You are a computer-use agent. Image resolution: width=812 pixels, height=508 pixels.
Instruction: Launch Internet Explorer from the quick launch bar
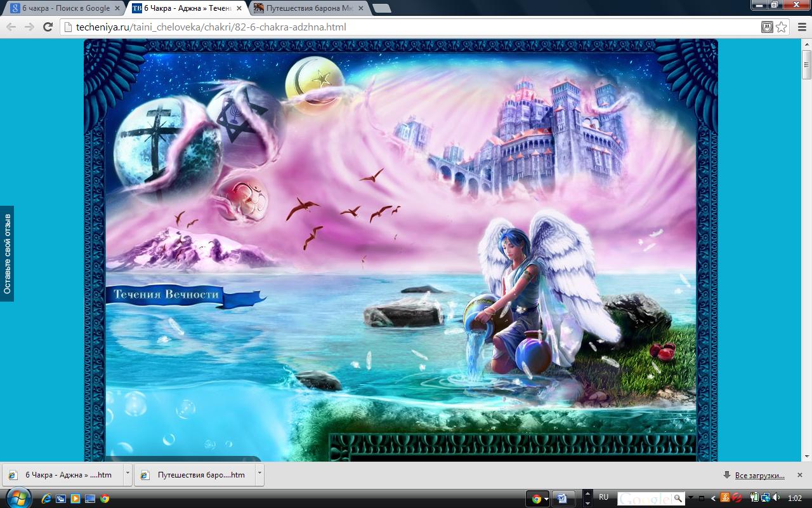[46, 498]
